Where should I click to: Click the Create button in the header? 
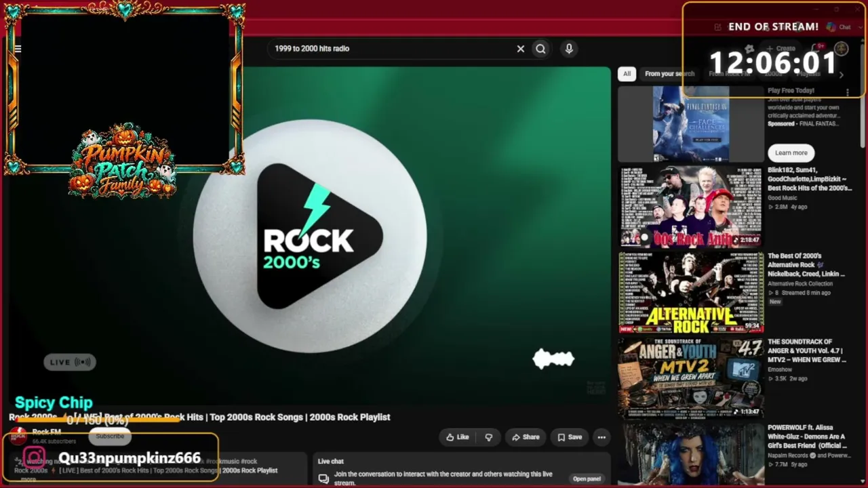(x=781, y=49)
